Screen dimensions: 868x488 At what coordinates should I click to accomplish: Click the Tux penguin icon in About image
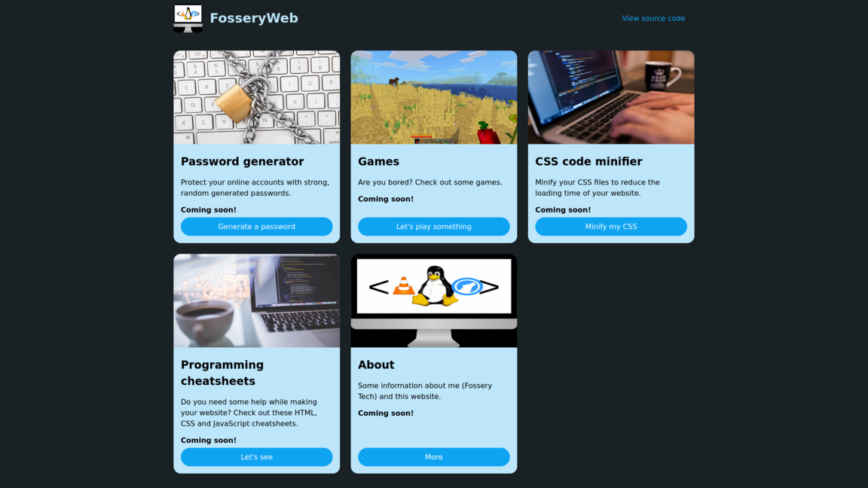436,285
